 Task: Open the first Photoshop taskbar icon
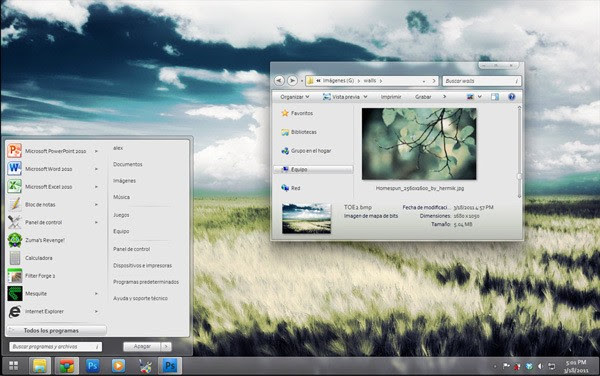click(92, 366)
